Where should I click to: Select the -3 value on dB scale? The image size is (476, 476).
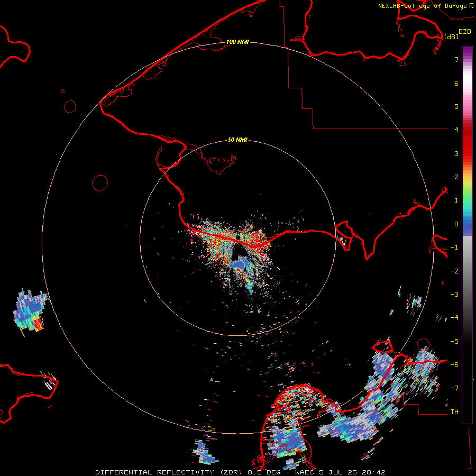click(454, 295)
